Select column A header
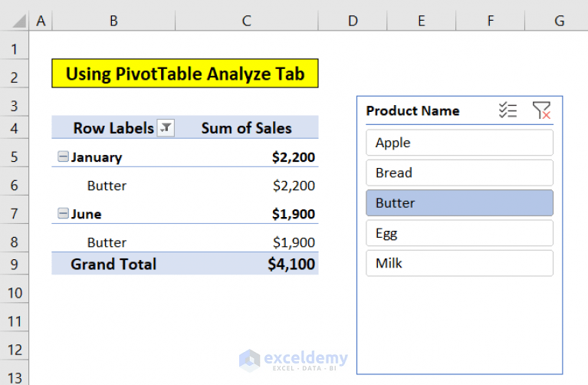This screenshot has height=385, width=588. click(x=41, y=21)
